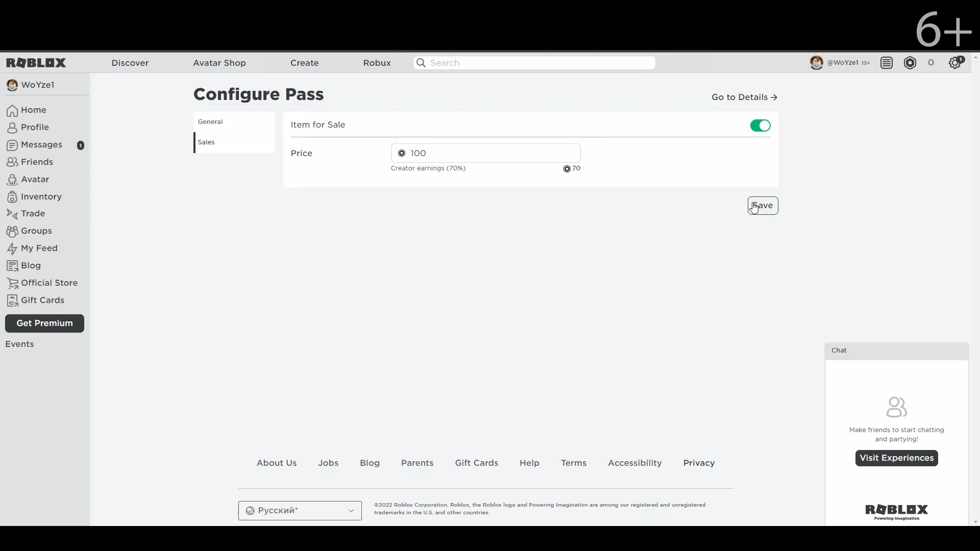
Task: Click the Official Store cart icon
Action: point(12,283)
